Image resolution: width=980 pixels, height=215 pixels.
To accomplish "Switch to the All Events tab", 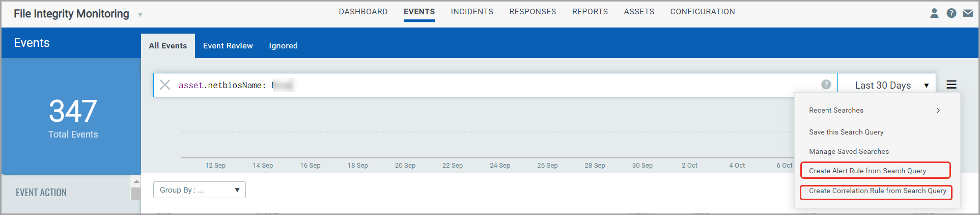I will click(x=168, y=46).
